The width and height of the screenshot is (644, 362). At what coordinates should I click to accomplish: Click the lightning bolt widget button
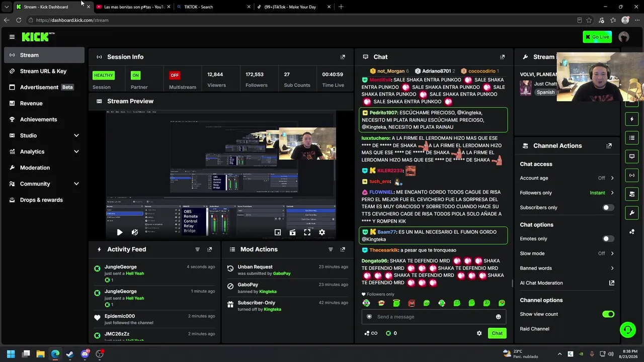pos(632,119)
